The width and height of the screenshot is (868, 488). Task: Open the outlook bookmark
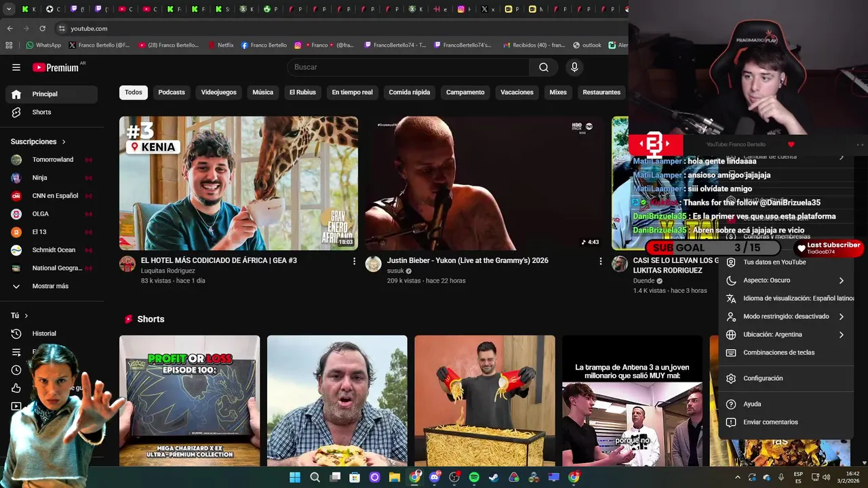(587, 45)
